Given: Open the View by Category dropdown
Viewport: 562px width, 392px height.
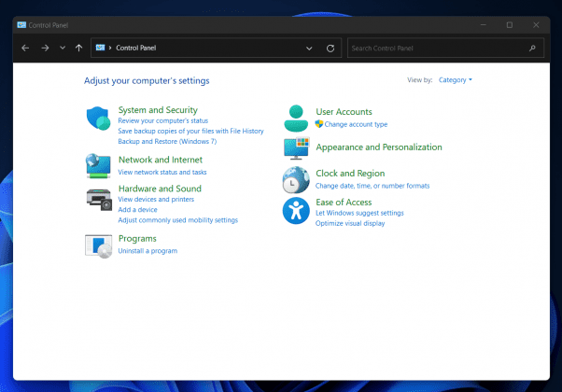Looking at the screenshot, I should point(455,80).
